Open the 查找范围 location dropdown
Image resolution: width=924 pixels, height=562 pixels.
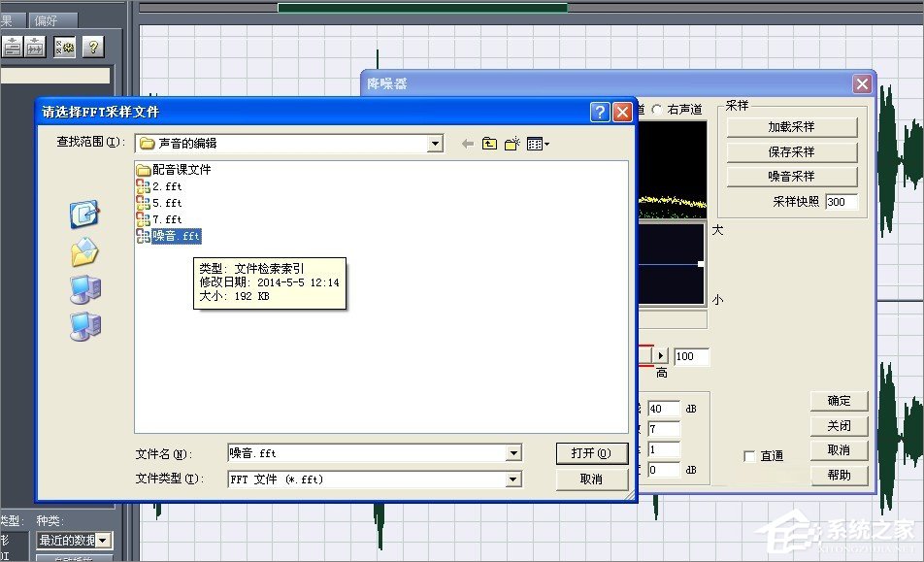coord(434,144)
